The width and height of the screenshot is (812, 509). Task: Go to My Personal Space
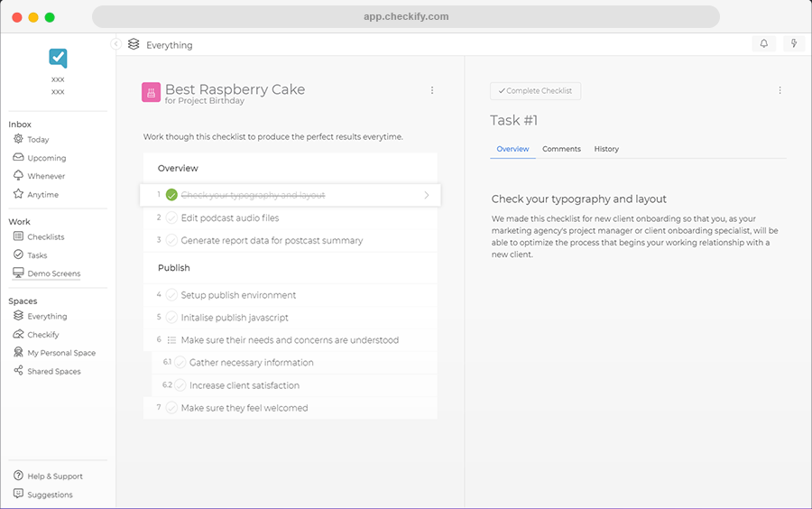[x=60, y=353]
